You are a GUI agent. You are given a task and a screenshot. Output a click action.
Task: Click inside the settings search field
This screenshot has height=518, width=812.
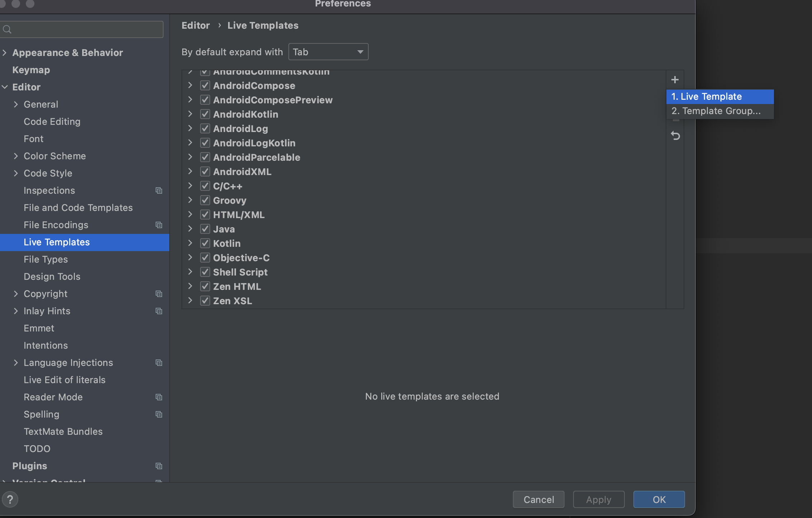(86, 29)
